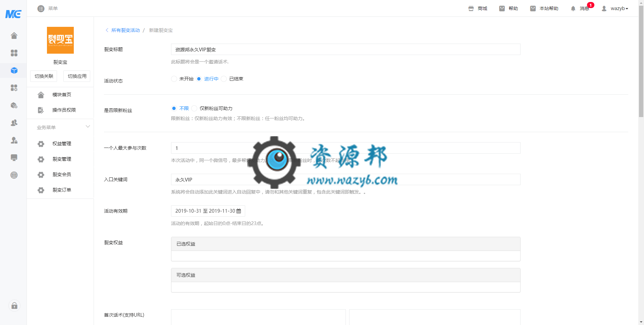Click the red notification badge showing 1
The image size is (644, 325).
pyautogui.click(x=591, y=5)
